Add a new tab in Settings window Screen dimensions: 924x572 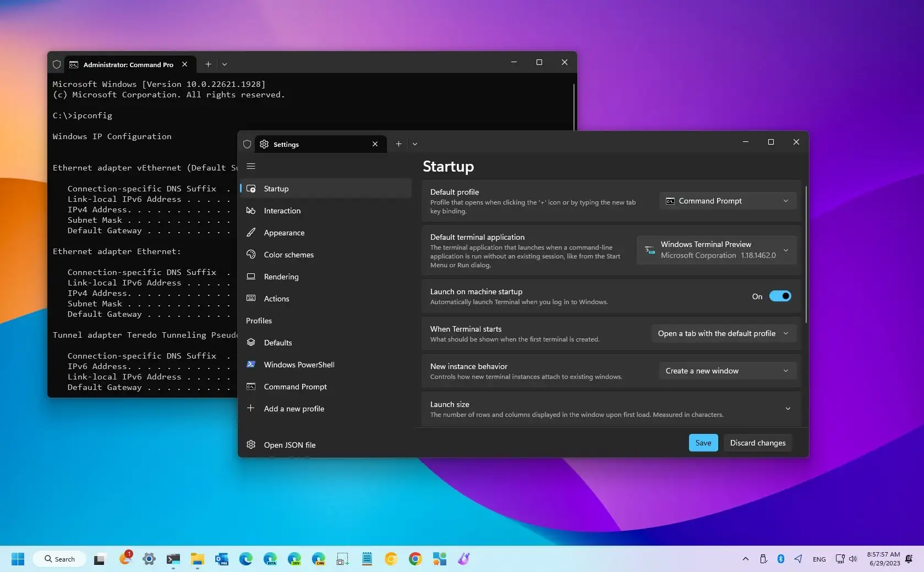click(398, 144)
